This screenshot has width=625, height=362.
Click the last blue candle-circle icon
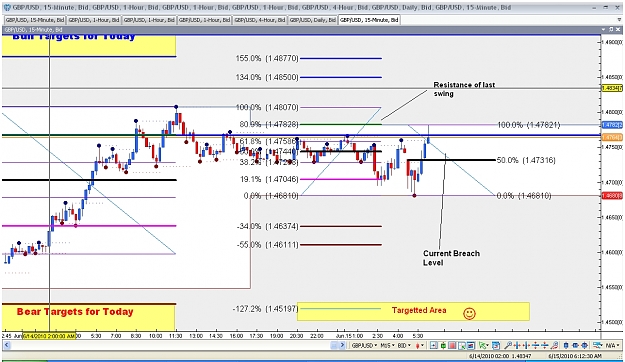(x=585, y=345)
